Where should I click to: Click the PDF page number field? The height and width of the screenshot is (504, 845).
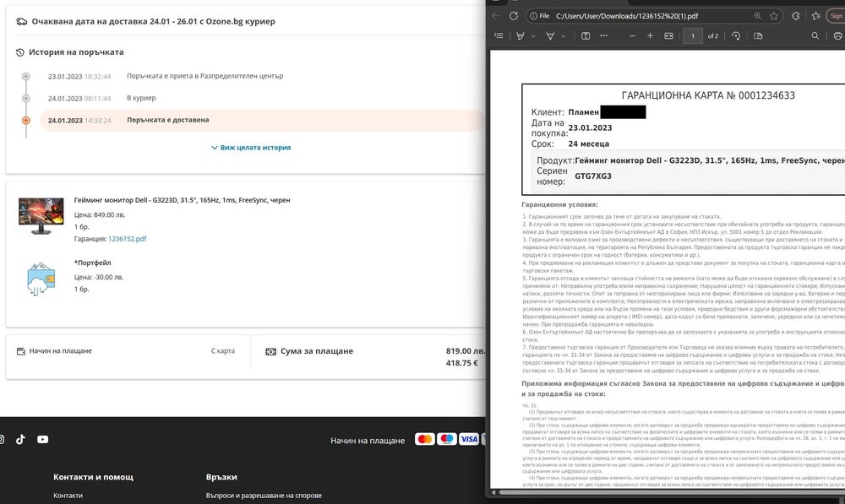[x=693, y=36]
